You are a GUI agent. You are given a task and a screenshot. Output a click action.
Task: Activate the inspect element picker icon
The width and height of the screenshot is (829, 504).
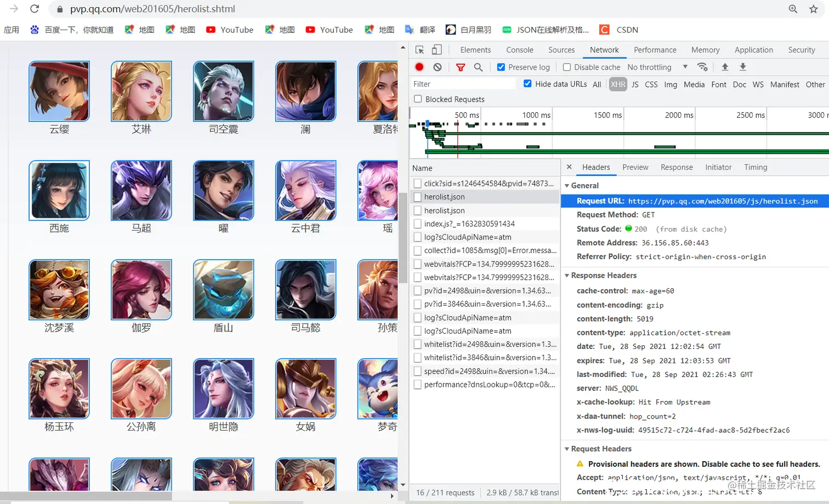[x=420, y=50]
